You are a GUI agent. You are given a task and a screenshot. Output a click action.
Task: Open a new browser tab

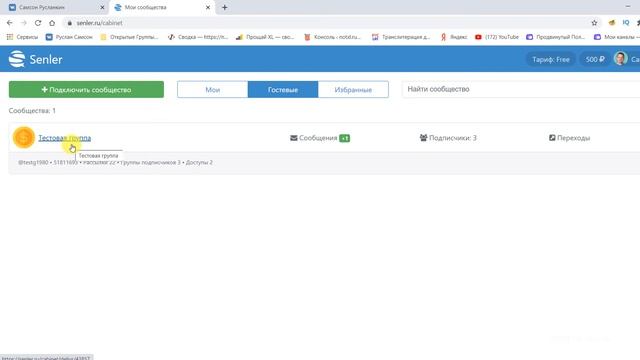(x=224, y=7)
